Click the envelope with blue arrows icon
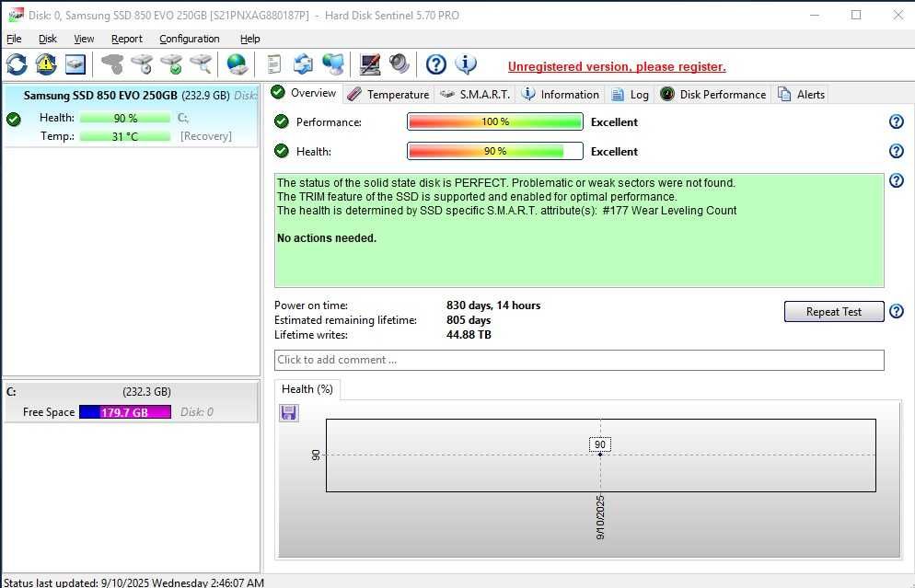Screen dimensions: 915x588 (304, 64)
